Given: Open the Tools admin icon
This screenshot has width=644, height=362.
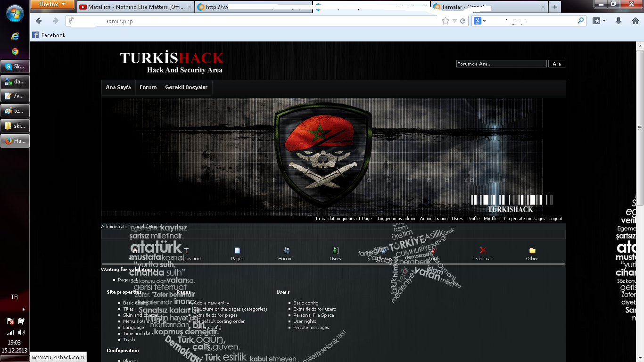Looking at the screenshot, I should (433, 250).
